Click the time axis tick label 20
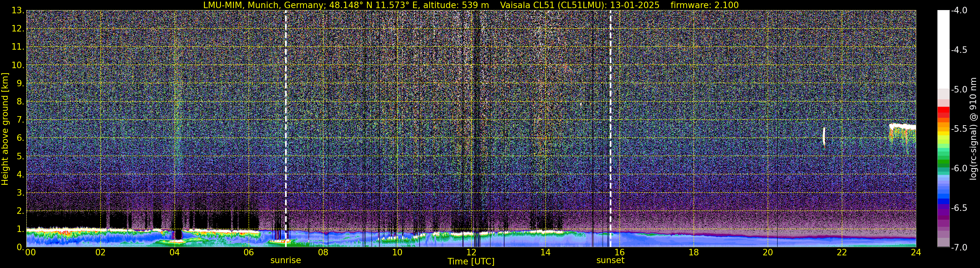This screenshot has height=268, width=980. [x=768, y=253]
